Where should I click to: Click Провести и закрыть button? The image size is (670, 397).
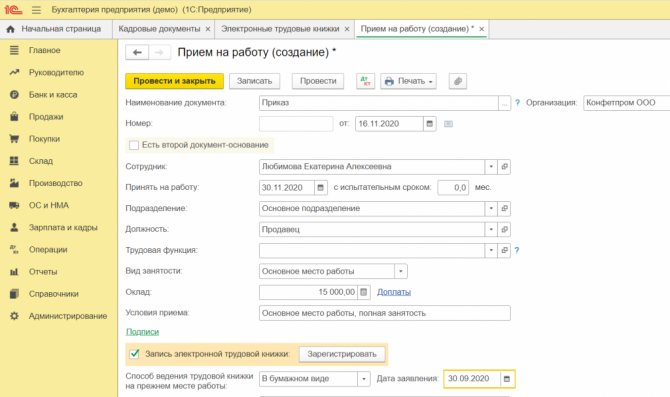click(174, 81)
